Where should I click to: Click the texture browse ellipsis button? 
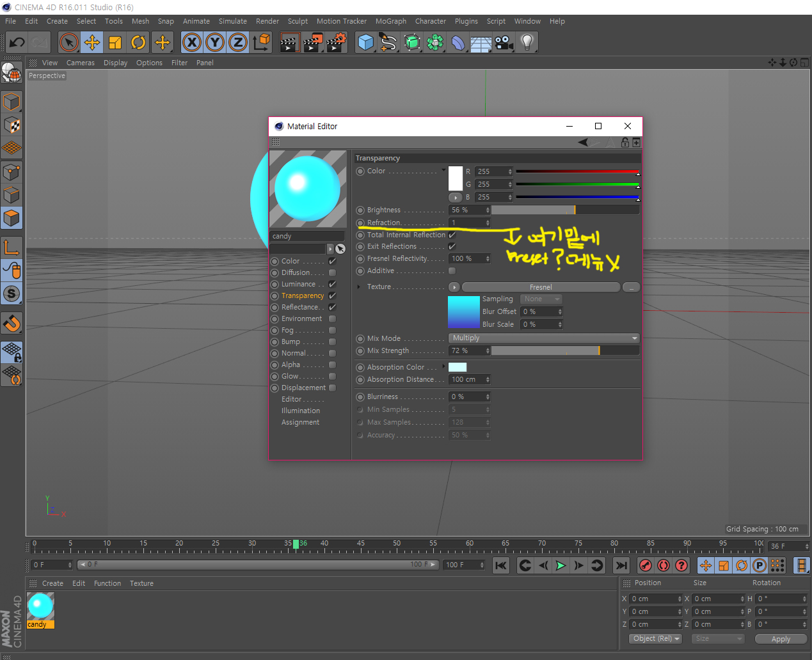(x=631, y=287)
